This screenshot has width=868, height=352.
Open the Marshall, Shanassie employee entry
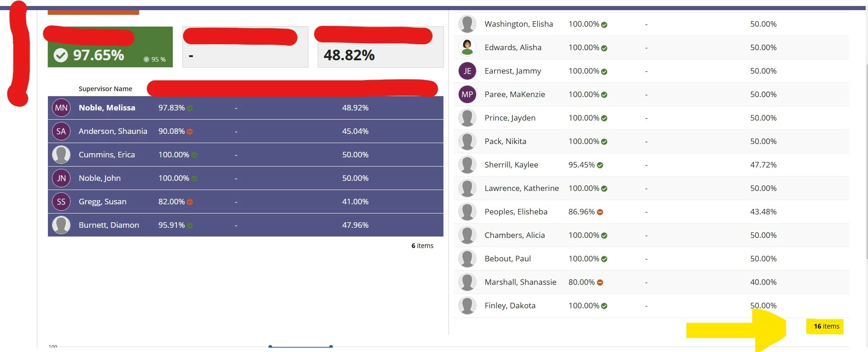click(652, 282)
